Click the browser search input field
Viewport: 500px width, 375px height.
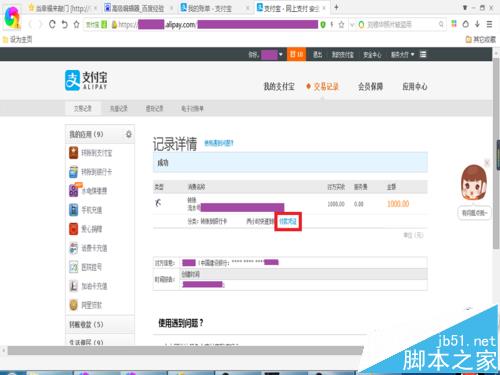(x=402, y=24)
